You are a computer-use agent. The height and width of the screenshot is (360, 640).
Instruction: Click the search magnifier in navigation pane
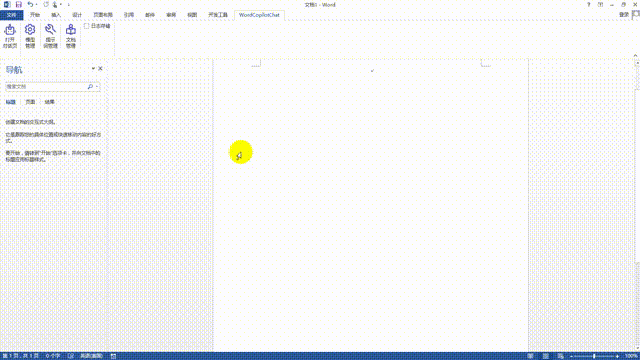click(90, 87)
